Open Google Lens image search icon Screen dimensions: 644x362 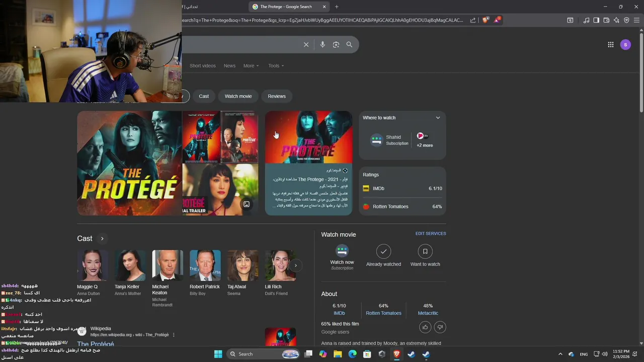(336, 45)
